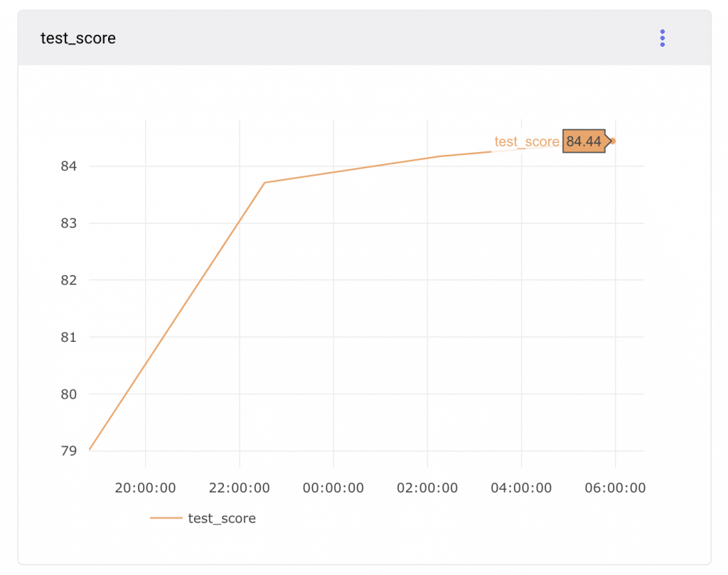The image size is (728, 575).
Task: Select the final data point marker
Action: point(613,141)
